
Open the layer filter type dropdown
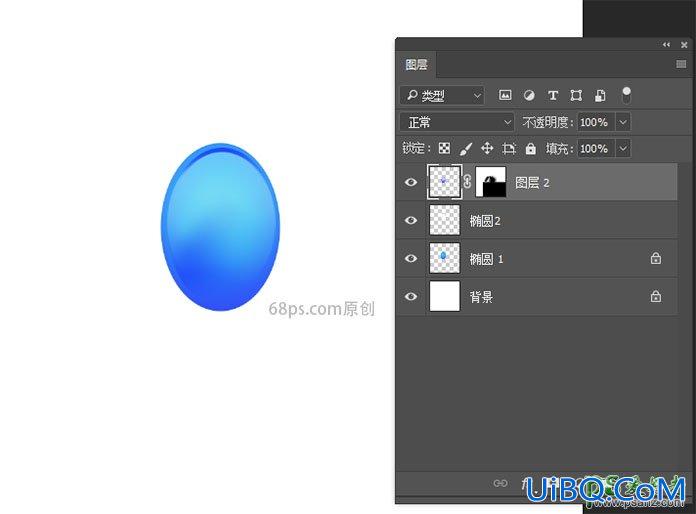(442, 95)
